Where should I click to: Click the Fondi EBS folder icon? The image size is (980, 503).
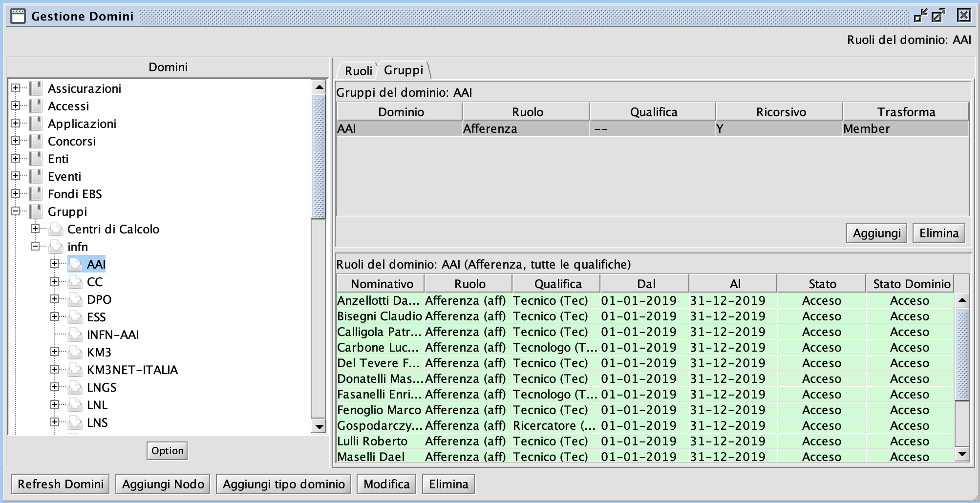pos(36,194)
